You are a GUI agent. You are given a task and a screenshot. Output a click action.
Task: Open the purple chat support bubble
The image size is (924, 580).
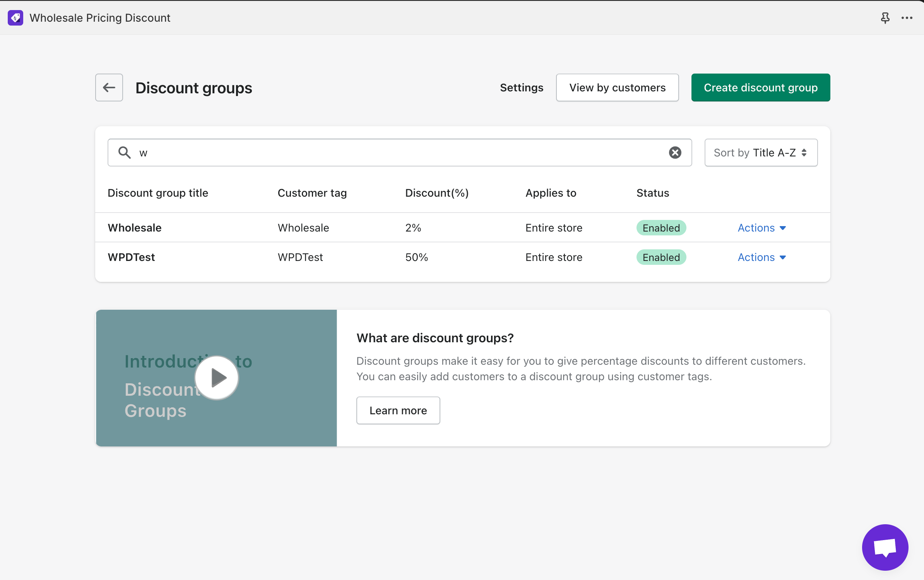[x=885, y=547]
